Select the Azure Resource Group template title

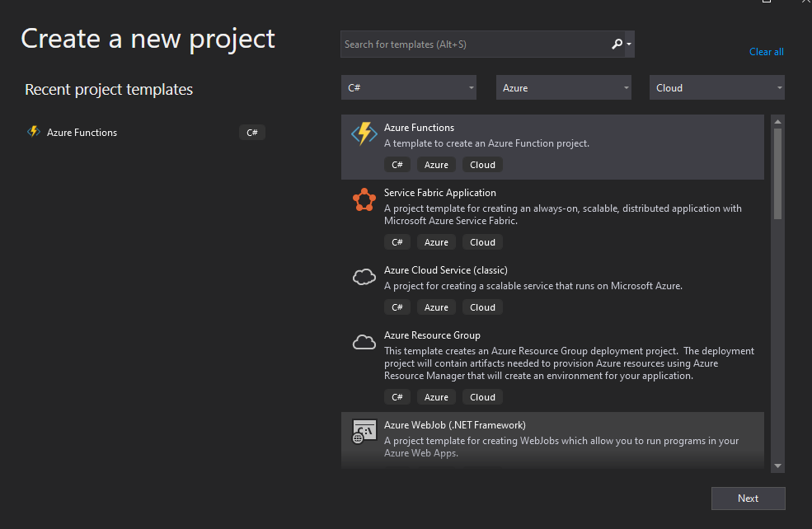(x=432, y=335)
